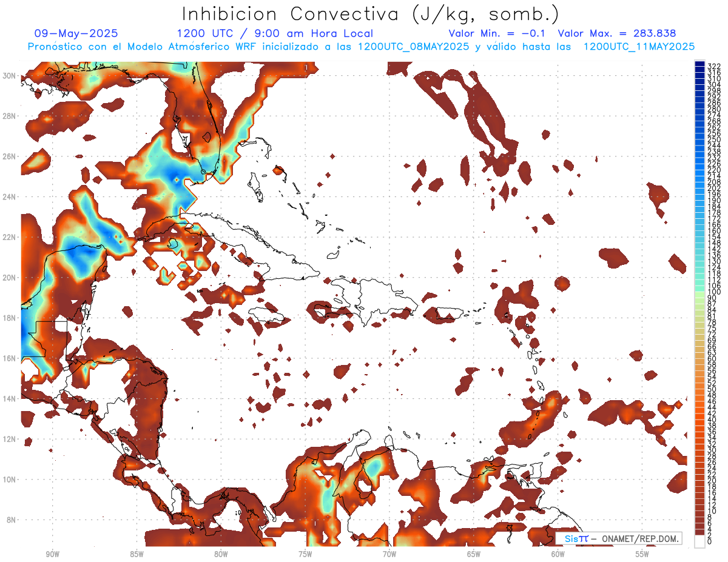Click the 60W longitude label
The height and width of the screenshot is (562, 728).
point(558,554)
